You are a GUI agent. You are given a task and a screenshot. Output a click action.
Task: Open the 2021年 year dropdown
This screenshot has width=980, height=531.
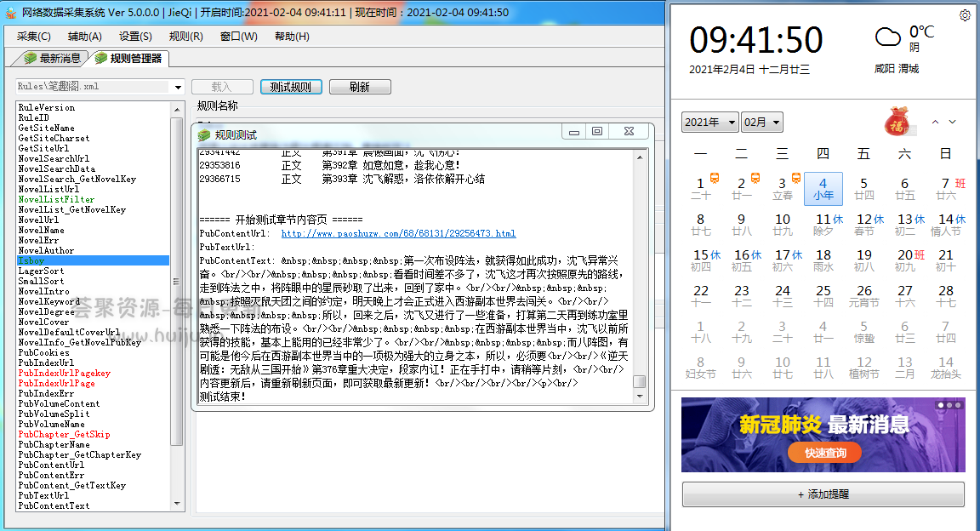click(x=710, y=123)
